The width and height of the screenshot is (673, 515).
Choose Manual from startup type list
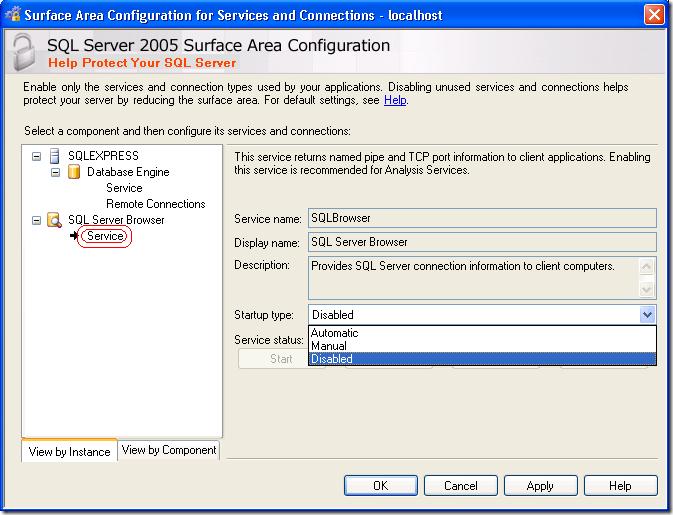click(x=482, y=345)
